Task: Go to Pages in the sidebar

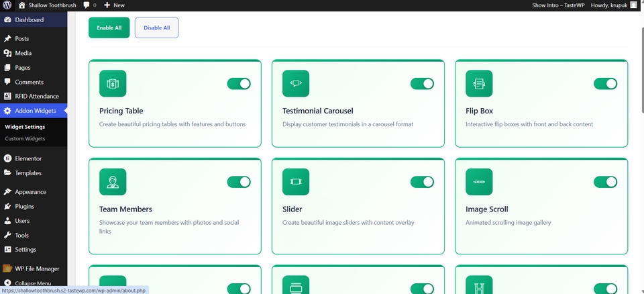Action: tap(34, 67)
